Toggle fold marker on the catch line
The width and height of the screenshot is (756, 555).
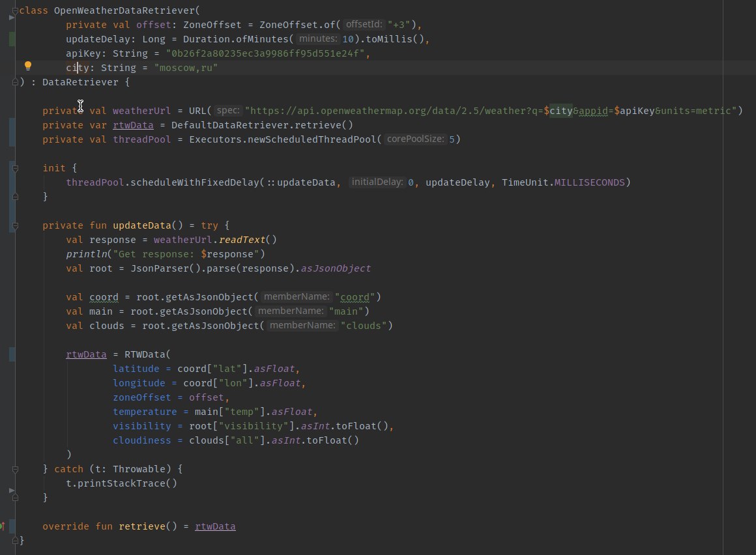pyautogui.click(x=15, y=469)
